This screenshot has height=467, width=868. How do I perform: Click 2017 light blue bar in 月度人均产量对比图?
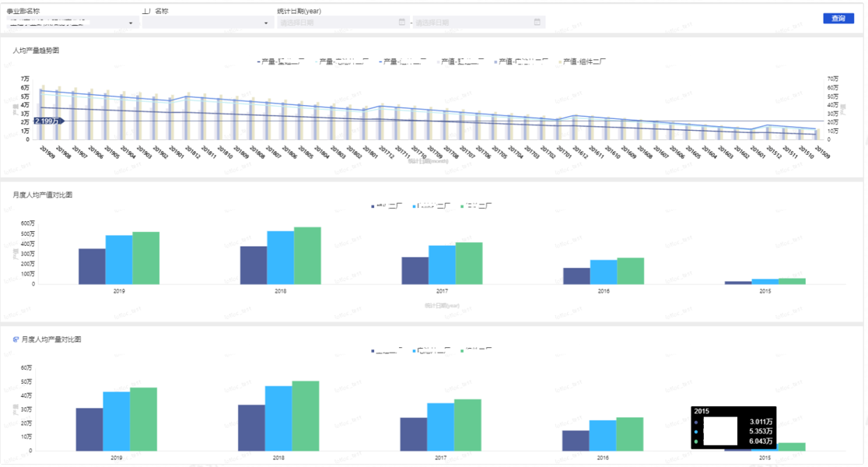coord(441,427)
